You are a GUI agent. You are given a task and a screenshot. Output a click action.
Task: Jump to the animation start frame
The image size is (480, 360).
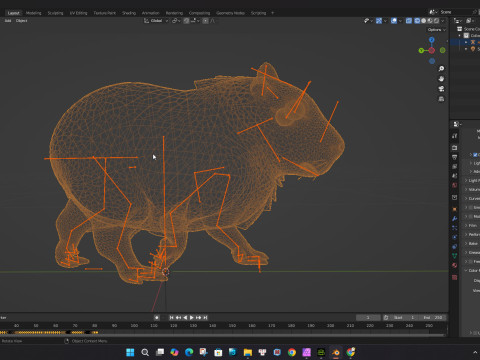click(171, 317)
